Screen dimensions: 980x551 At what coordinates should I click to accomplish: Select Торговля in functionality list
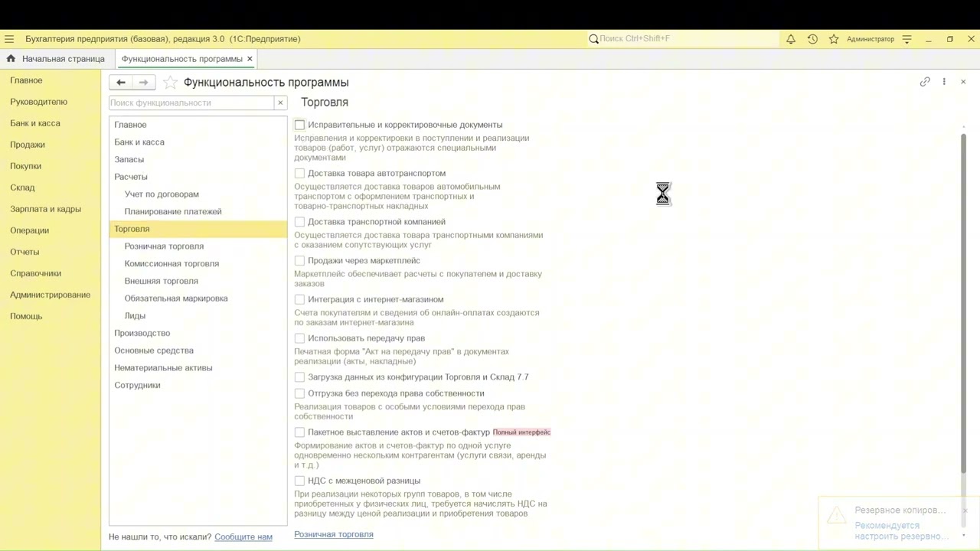[198, 229]
